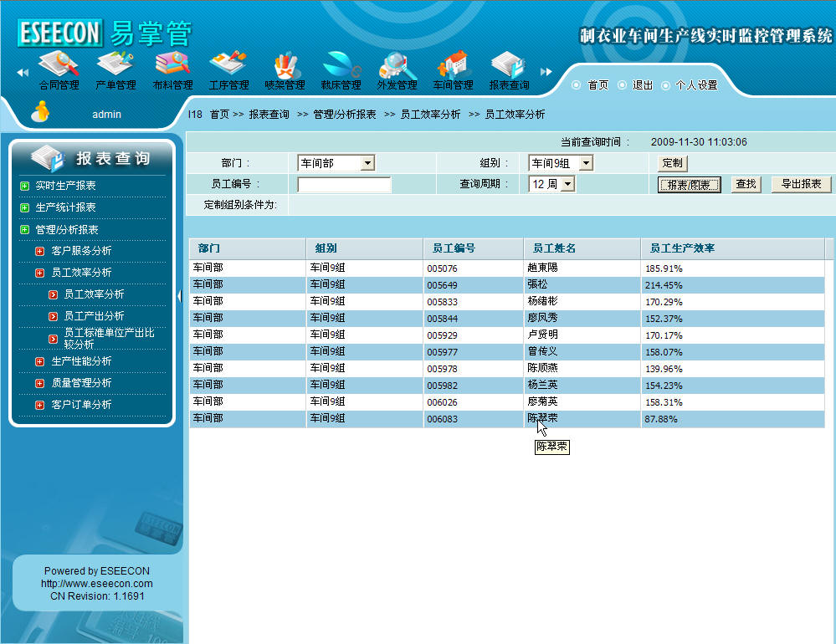
Task: Select the 个人设置 radio button
Action: [665, 85]
